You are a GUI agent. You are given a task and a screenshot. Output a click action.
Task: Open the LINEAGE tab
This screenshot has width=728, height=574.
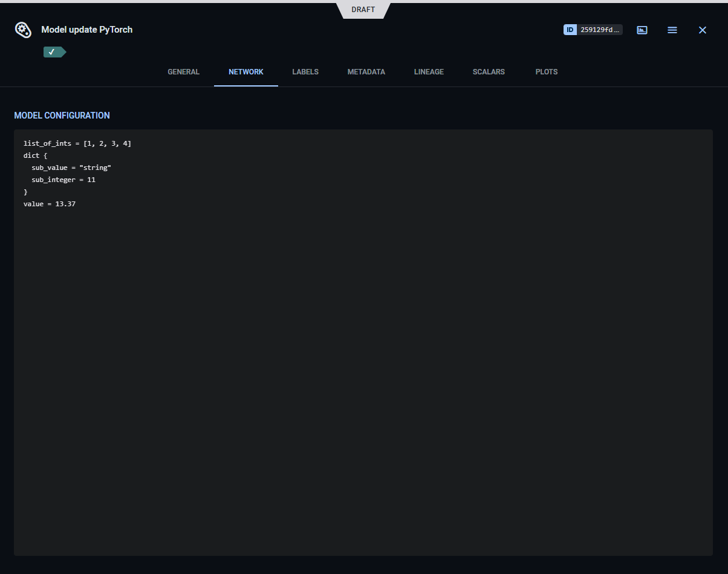point(429,71)
